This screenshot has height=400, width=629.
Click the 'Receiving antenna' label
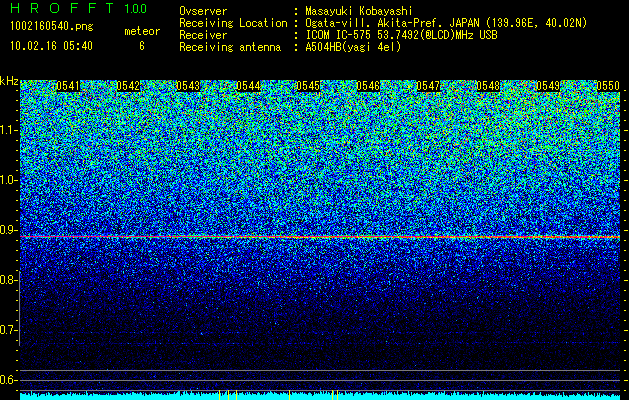230,47
